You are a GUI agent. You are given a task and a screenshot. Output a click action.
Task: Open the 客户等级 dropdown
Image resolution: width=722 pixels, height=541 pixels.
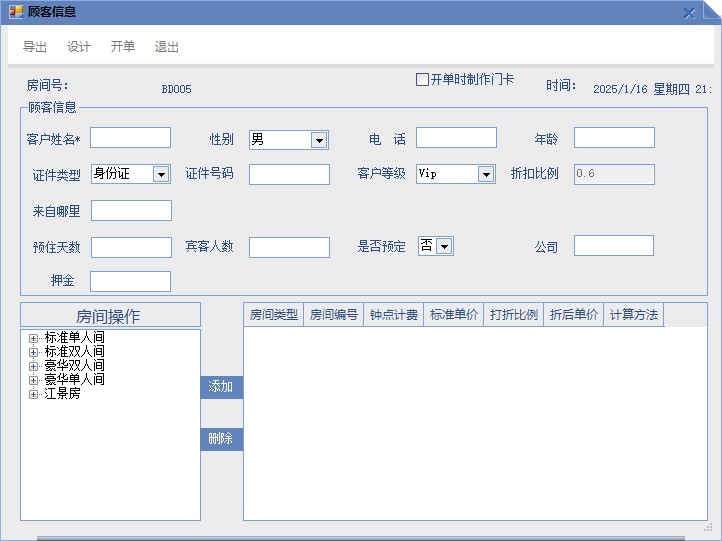click(486, 174)
